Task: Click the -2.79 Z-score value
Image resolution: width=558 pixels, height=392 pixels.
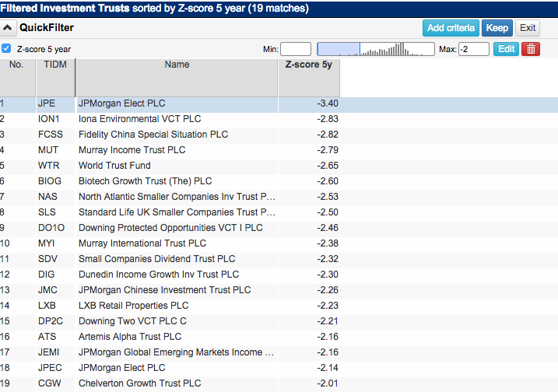Action: (328, 150)
